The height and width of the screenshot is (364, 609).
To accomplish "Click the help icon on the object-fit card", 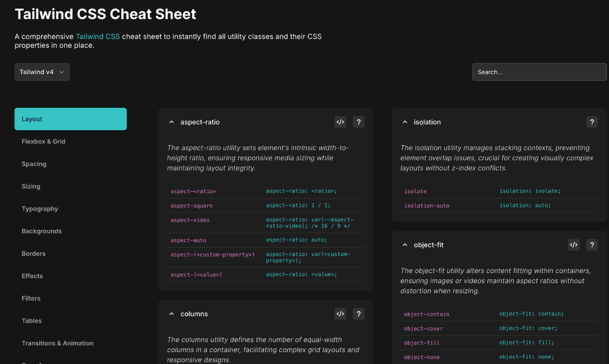I will pos(592,245).
